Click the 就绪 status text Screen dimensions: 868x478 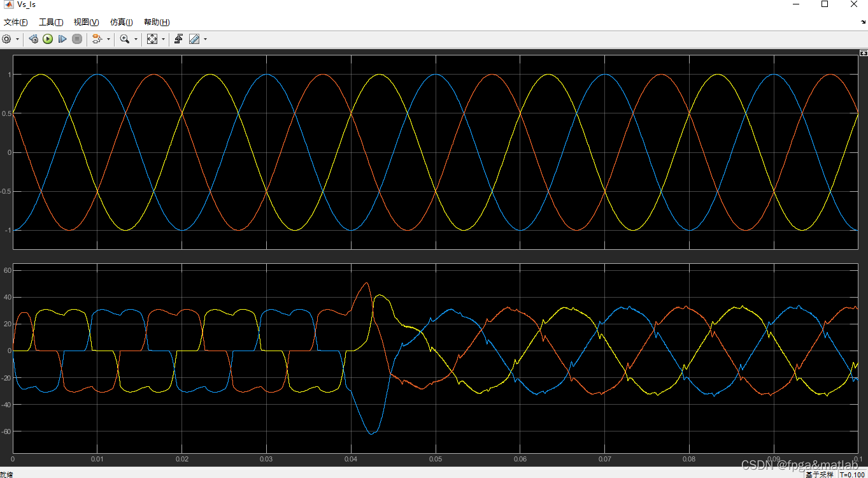click(x=6, y=474)
